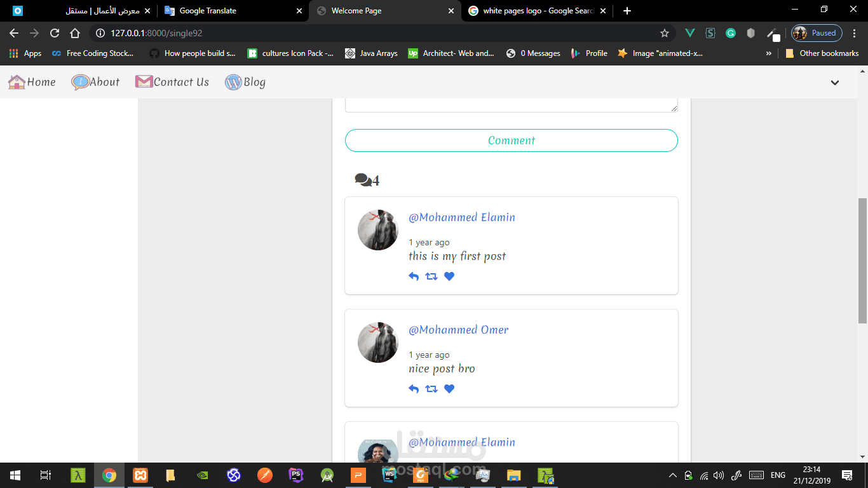Open the 0 Messages bookmark
Image resolution: width=868 pixels, height=488 pixels.
coord(533,53)
